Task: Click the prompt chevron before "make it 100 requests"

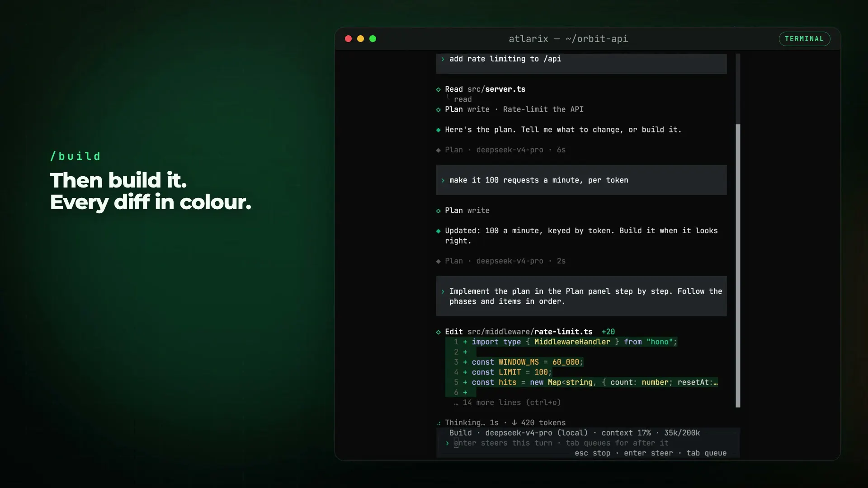Action: pyautogui.click(x=443, y=180)
